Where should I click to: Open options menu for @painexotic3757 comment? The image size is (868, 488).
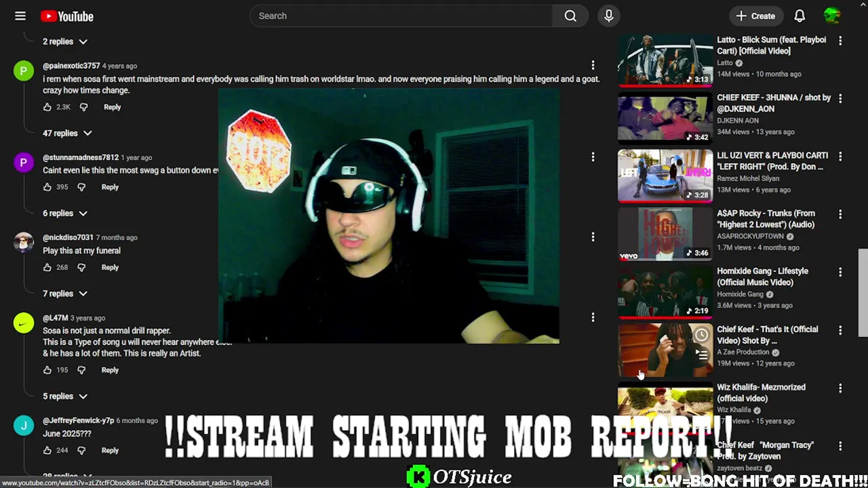tap(593, 66)
